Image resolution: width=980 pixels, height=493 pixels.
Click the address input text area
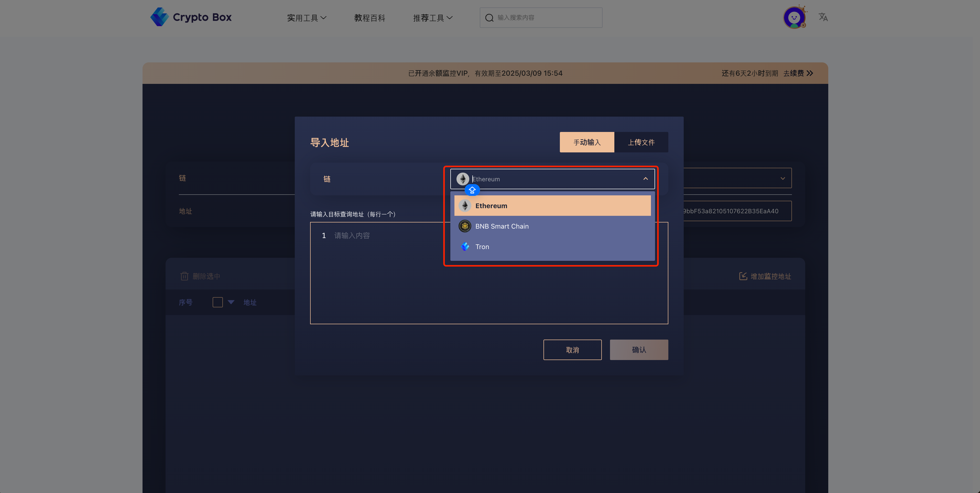[489, 273]
